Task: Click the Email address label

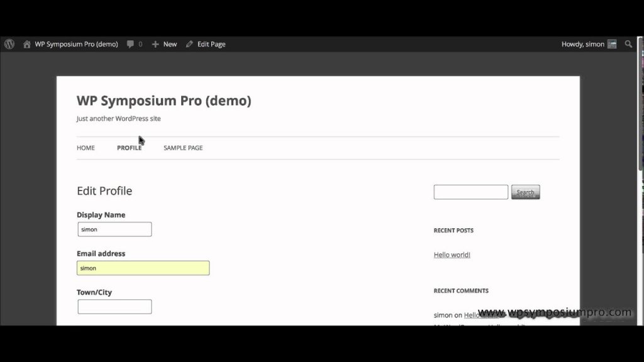Action: pyautogui.click(x=101, y=254)
